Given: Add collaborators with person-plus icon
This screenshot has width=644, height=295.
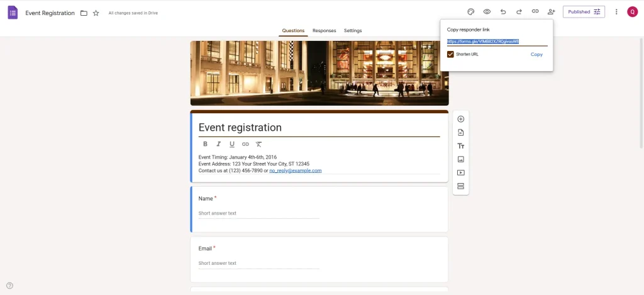Looking at the screenshot, I should tap(551, 12).
